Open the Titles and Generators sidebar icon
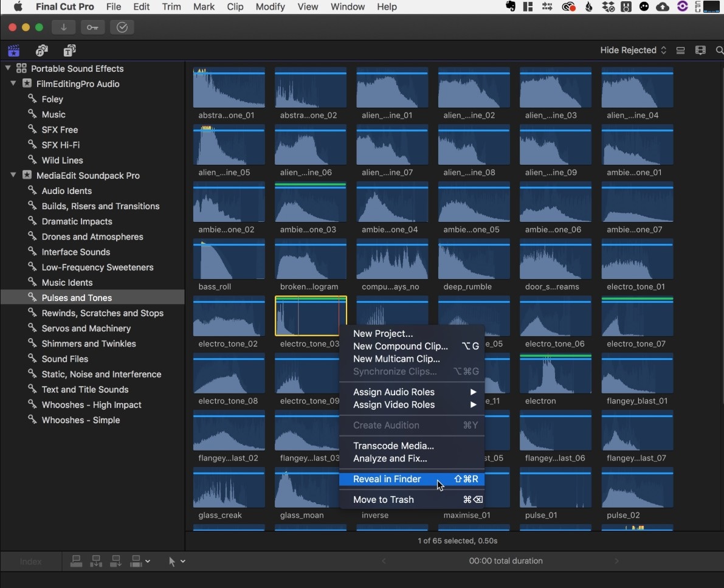This screenshot has height=588, width=724. [x=69, y=50]
